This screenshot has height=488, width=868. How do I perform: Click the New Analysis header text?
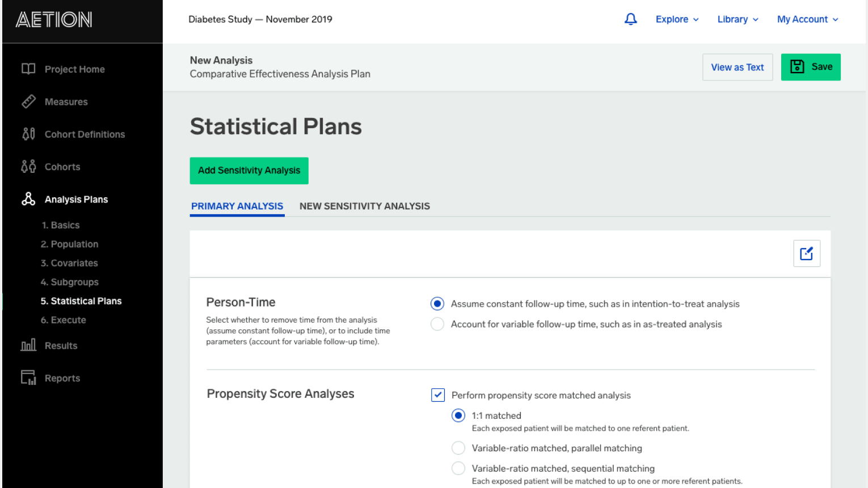click(x=221, y=60)
